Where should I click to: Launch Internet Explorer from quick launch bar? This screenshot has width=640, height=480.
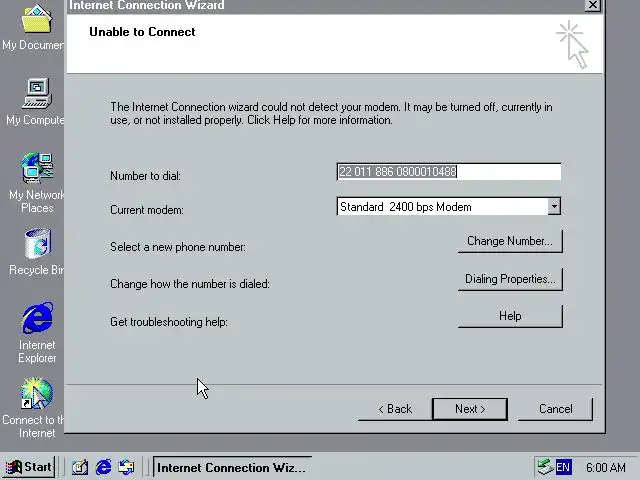(x=103, y=467)
